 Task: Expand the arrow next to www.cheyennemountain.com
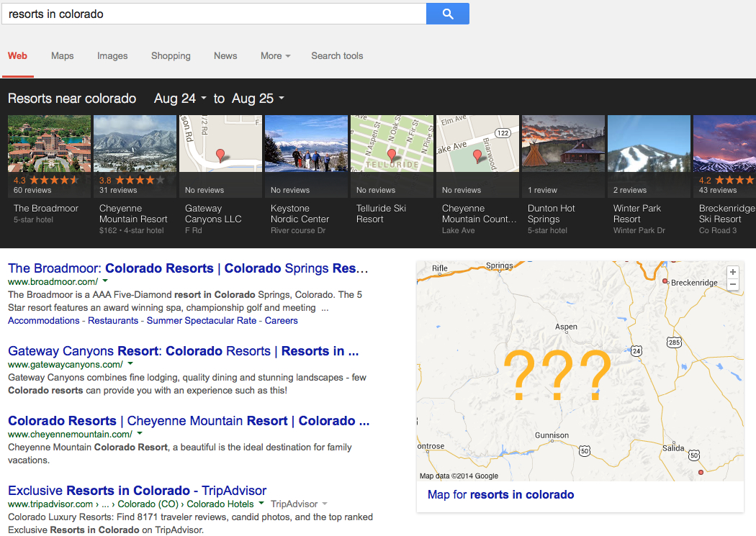click(140, 433)
